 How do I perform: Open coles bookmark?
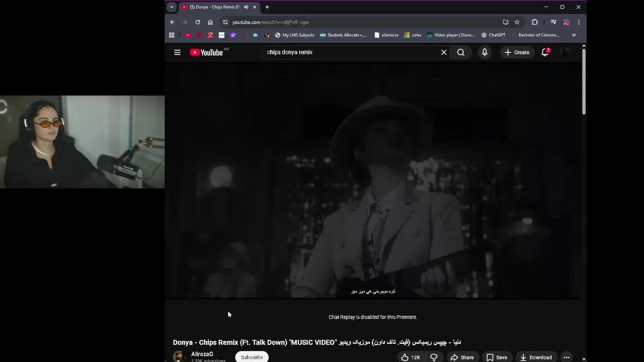pos(413,35)
